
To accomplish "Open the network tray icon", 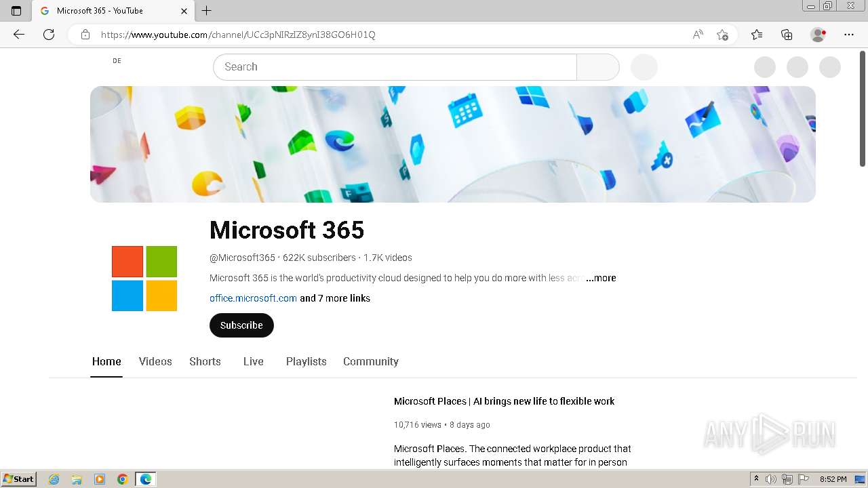I will (787, 479).
